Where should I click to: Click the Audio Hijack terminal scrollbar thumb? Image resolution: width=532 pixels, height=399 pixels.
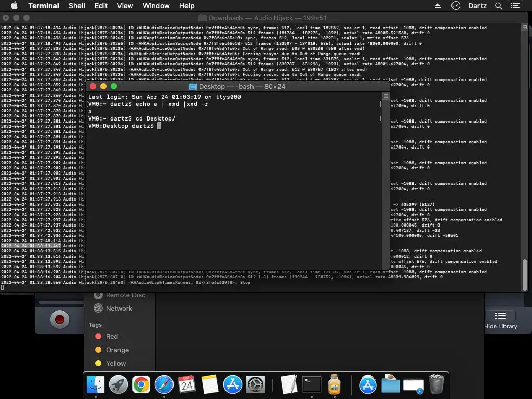pos(525,275)
